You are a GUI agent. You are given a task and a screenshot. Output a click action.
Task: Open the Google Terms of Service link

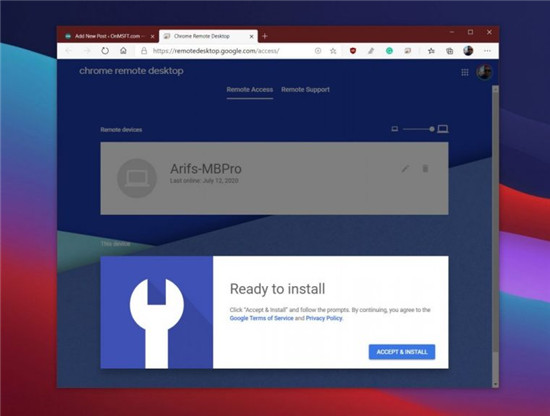tap(261, 318)
